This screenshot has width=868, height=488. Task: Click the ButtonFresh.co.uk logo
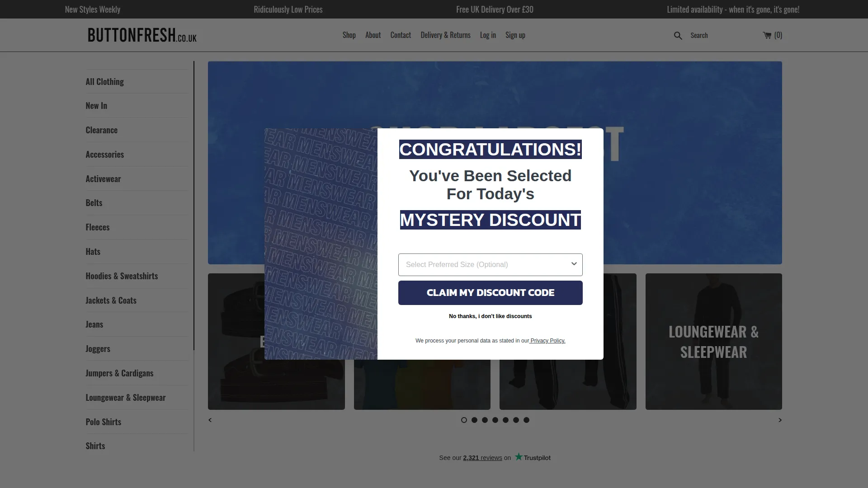point(142,35)
